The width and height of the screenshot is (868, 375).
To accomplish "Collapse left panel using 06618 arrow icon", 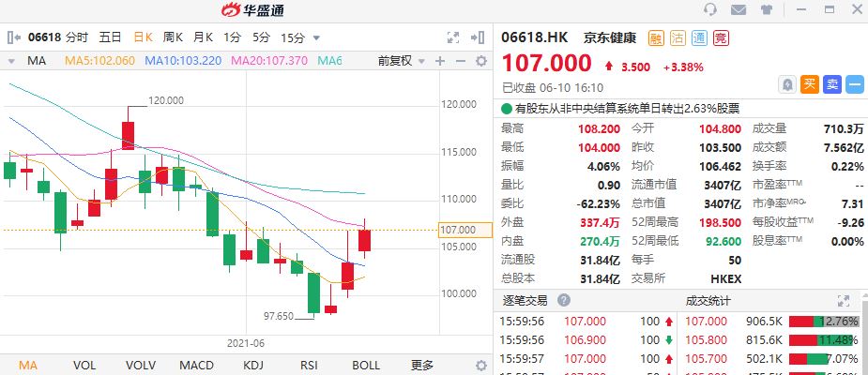I will [14, 37].
